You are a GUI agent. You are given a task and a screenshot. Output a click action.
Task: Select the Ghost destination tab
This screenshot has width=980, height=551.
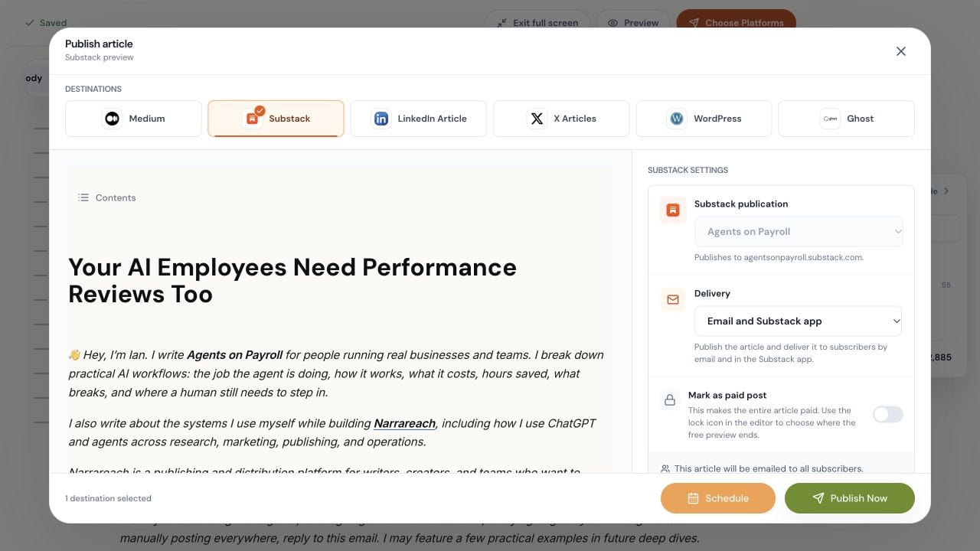(x=847, y=119)
